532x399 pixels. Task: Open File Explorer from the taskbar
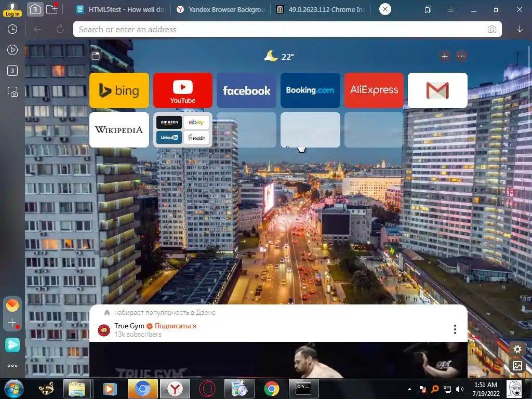(77, 389)
